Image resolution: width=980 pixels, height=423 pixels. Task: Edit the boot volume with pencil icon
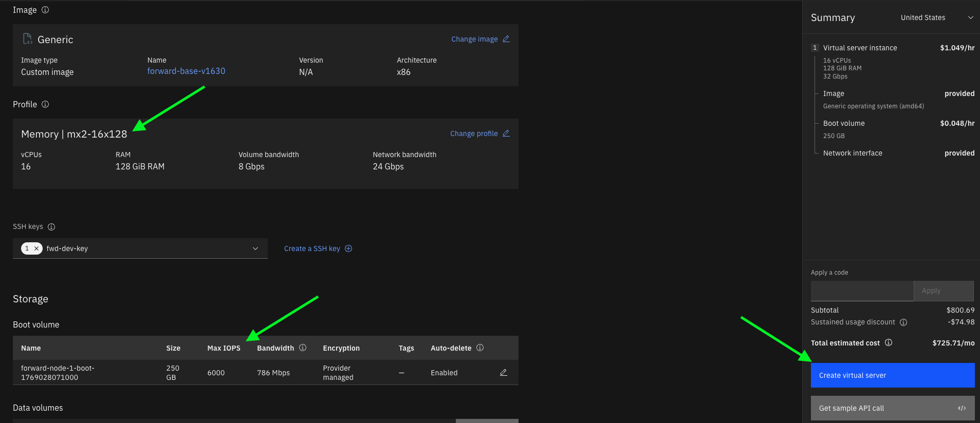click(504, 373)
